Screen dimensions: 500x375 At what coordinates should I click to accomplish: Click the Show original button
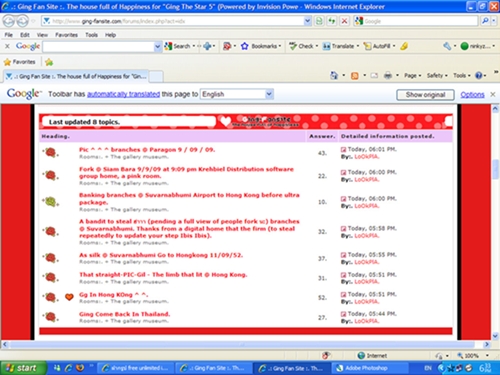click(x=425, y=95)
